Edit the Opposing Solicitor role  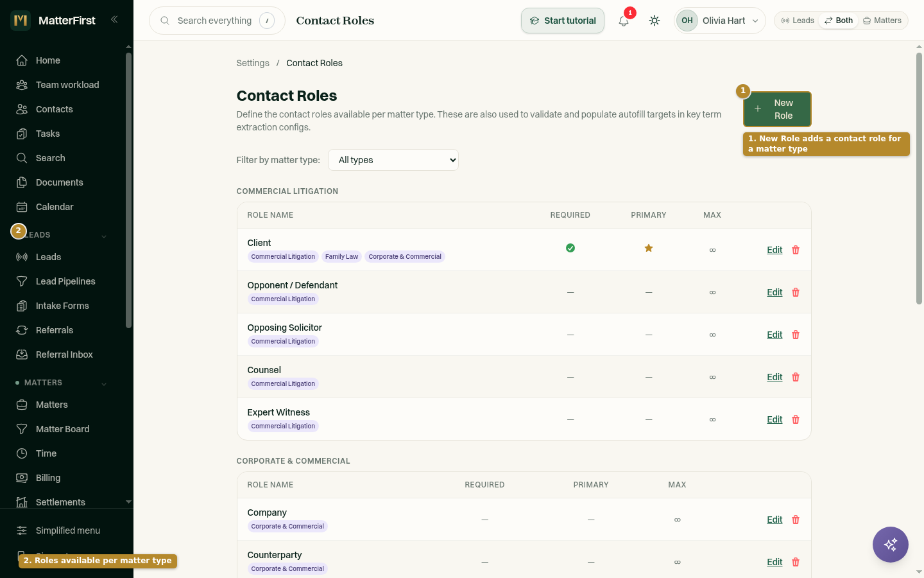[774, 335]
